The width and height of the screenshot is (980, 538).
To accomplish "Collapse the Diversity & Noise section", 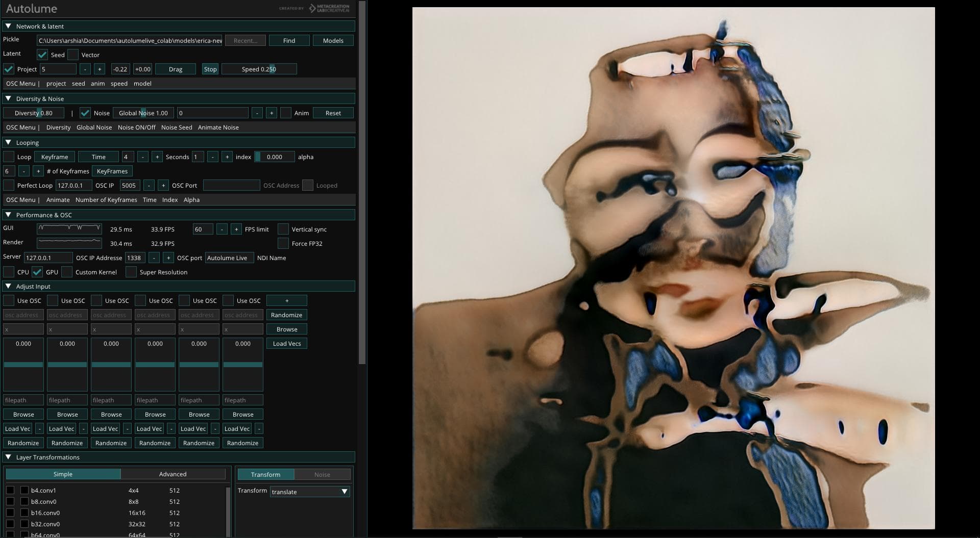I will click(8, 98).
